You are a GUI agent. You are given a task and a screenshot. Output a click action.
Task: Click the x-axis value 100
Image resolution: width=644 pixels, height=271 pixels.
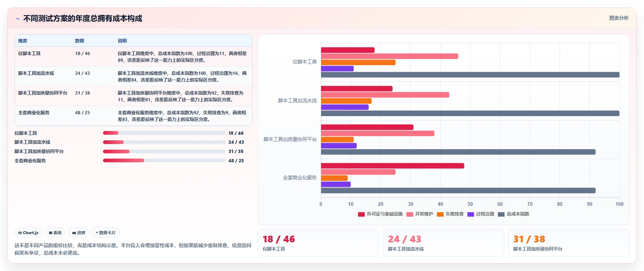[x=619, y=204]
